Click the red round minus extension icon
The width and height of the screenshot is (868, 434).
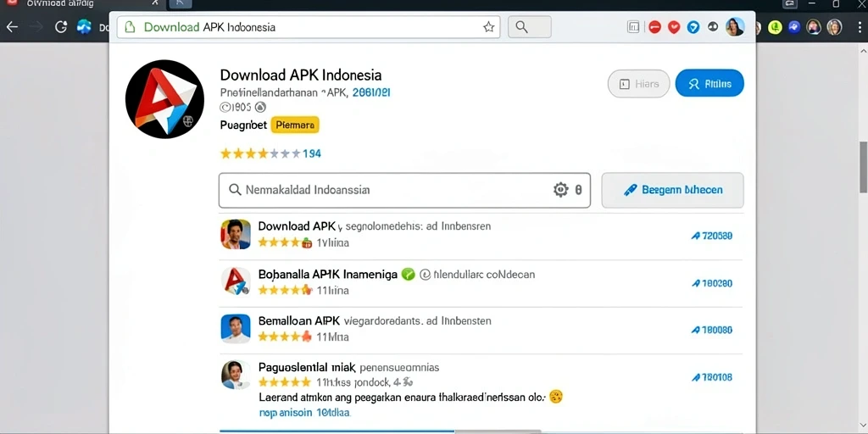[x=655, y=26]
